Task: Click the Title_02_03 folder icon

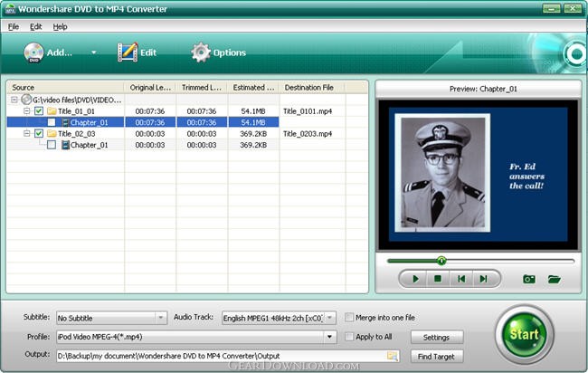Action: pyautogui.click(x=52, y=134)
